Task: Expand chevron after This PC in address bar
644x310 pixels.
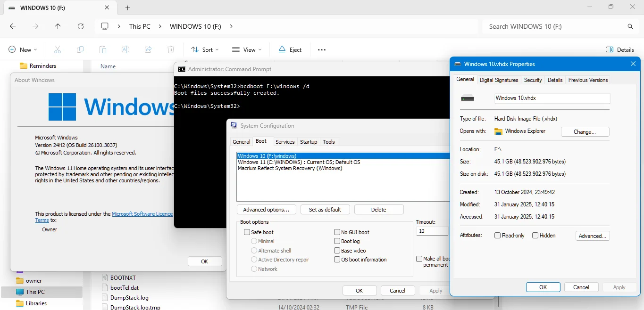Action: (x=160, y=26)
